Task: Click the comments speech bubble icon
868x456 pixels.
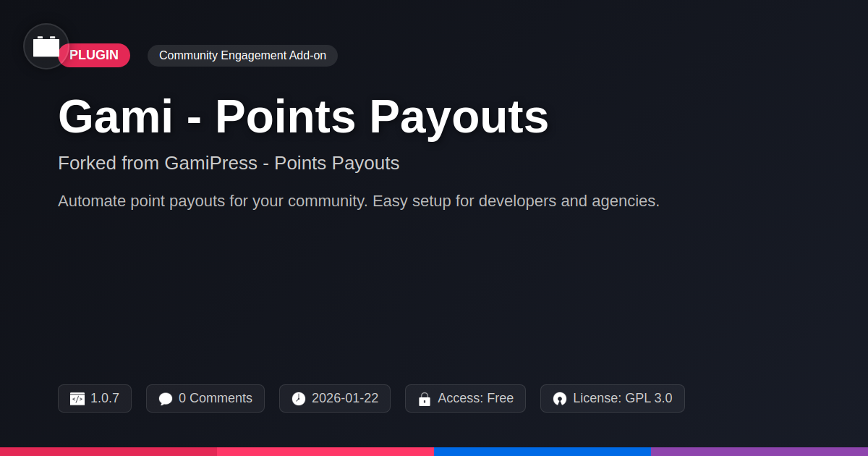Action: point(166,399)
